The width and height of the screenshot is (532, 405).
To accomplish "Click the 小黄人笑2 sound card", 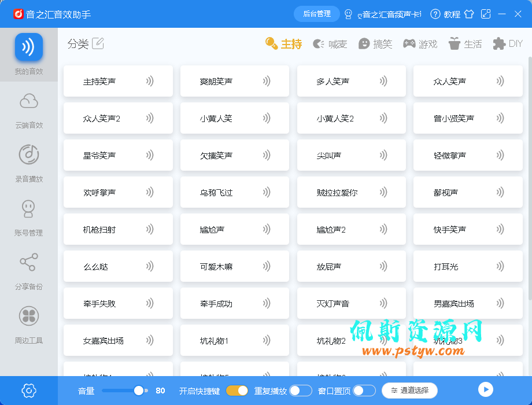I will click(352, 118).
